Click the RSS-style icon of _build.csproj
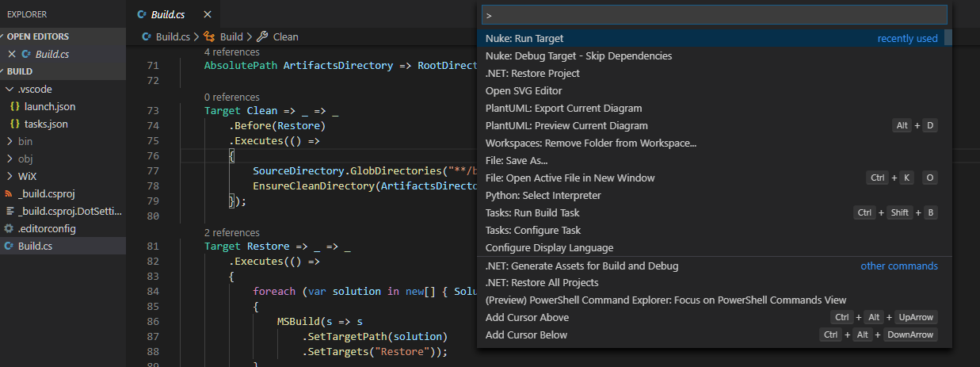980x367 pixels. (8, 193)
